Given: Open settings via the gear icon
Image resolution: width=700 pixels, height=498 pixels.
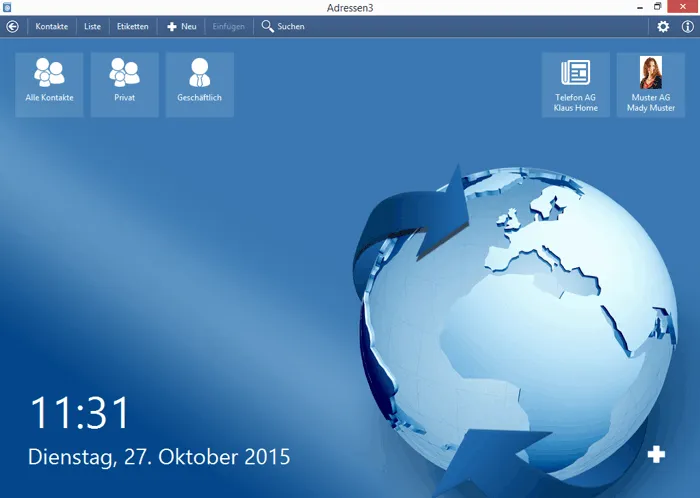Looking at the screenshot, I should point(663,27).
